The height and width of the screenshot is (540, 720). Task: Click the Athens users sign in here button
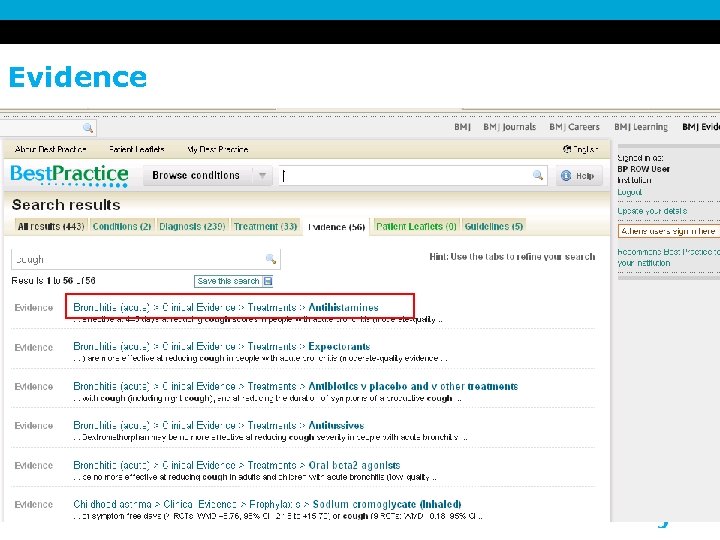click(x=669, y=231)
